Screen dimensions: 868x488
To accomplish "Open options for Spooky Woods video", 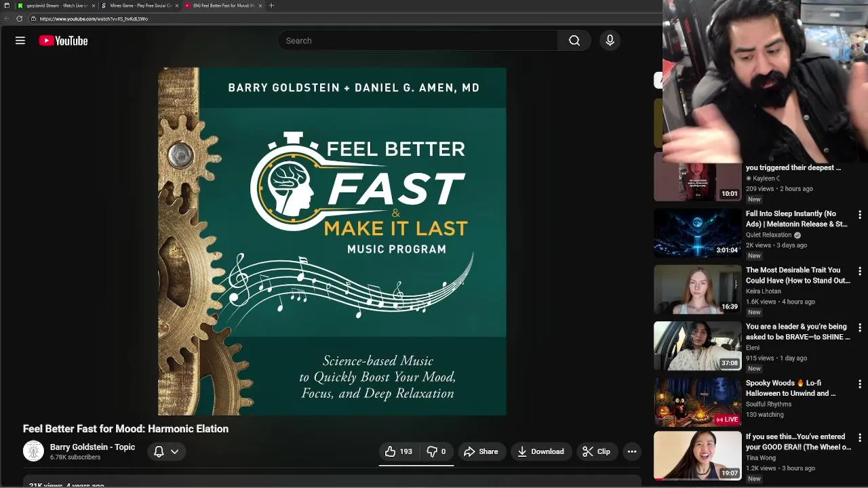I will click(x=860, y=384).
